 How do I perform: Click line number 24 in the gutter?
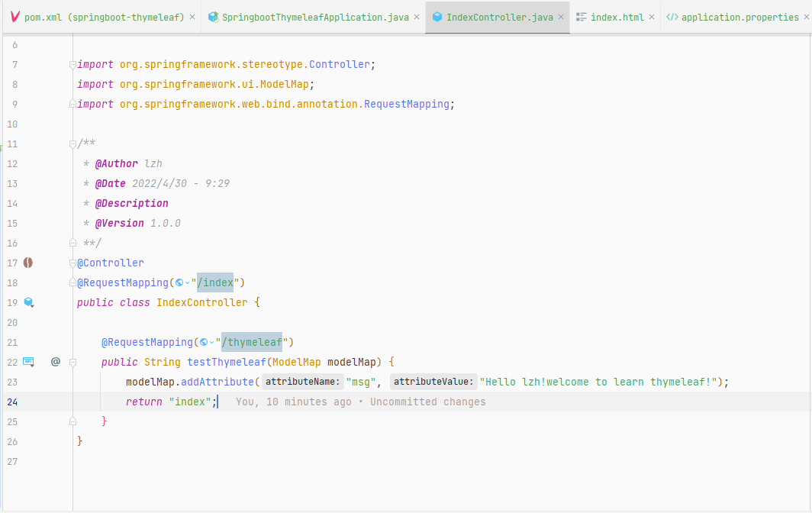[12, 402]
